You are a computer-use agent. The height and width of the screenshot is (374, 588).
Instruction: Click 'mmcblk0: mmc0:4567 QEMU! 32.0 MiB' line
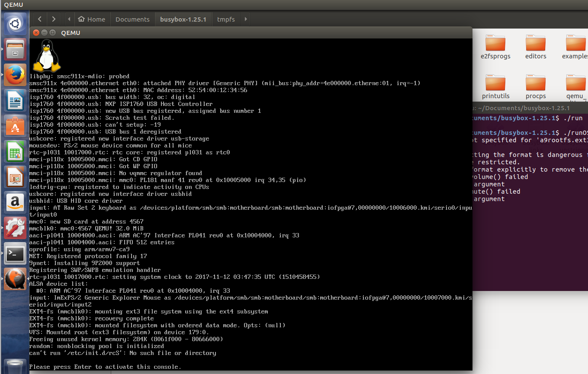tap(86, 228)
